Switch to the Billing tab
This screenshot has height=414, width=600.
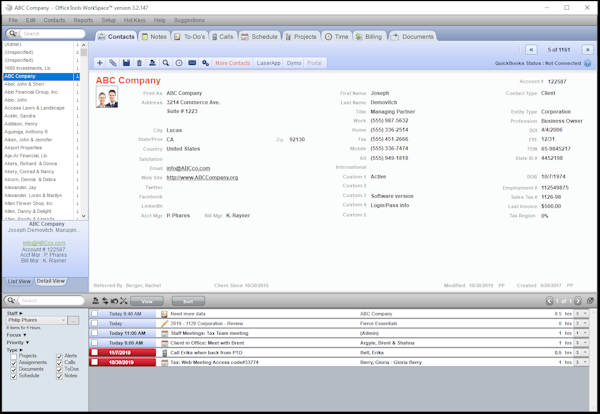point(369,37)
